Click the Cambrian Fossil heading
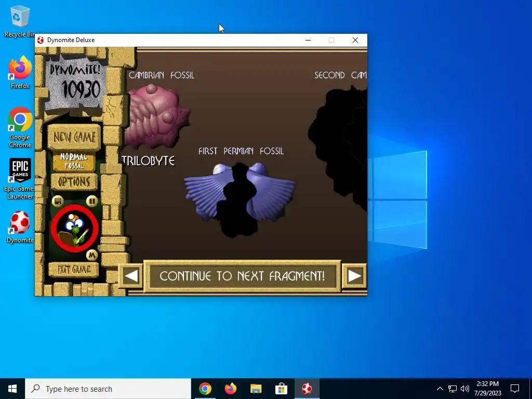This screenshot has height=399, width=532. pos(162,75)
